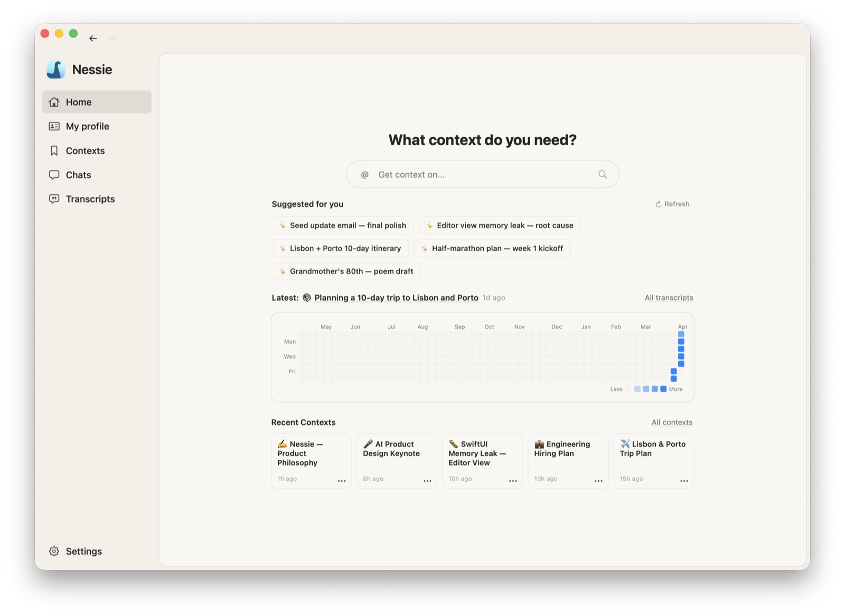The height and width of the screenshot is (616, 845).
Task: Pick 'Grandmother's 80th — poem draft' suggestion
Action: pyautogui.click(x=346, y=271)
